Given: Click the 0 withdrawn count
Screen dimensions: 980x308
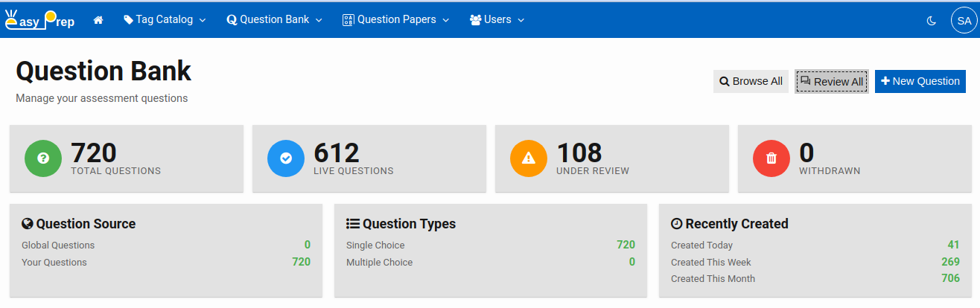Looking at the screenshot, I should (x=806, y=153).
